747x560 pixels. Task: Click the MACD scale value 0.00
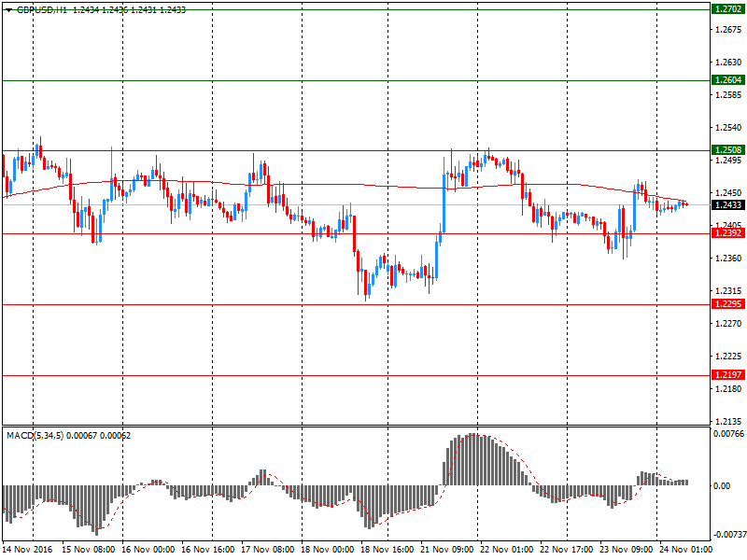coord(722,485)
